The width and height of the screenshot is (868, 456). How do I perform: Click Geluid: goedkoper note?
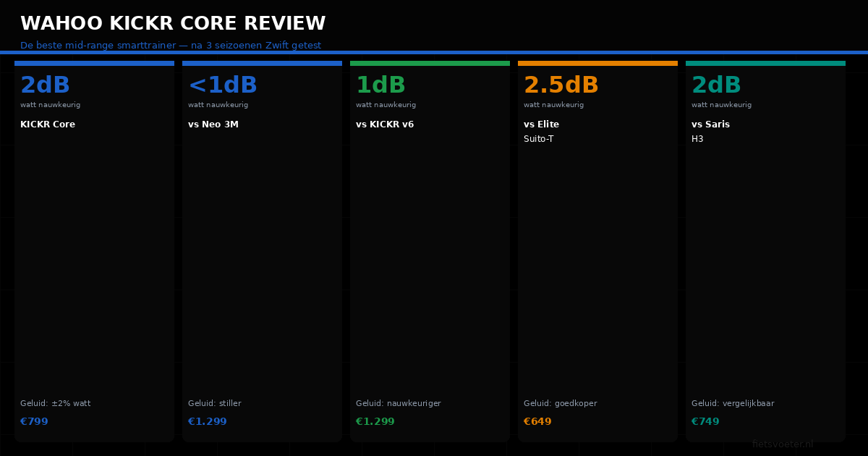click(x=561, y=403)
